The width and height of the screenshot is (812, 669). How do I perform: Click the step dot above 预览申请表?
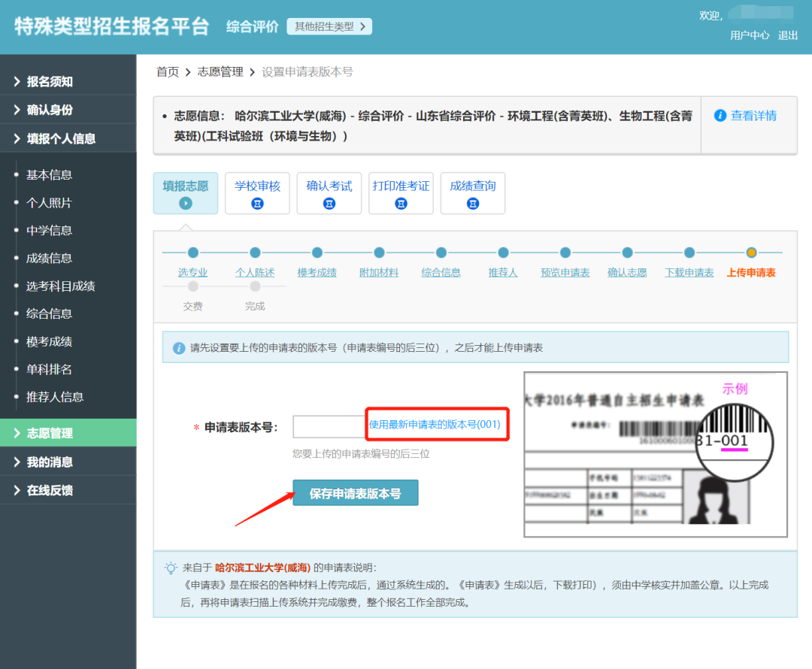(x=565, y=253)
